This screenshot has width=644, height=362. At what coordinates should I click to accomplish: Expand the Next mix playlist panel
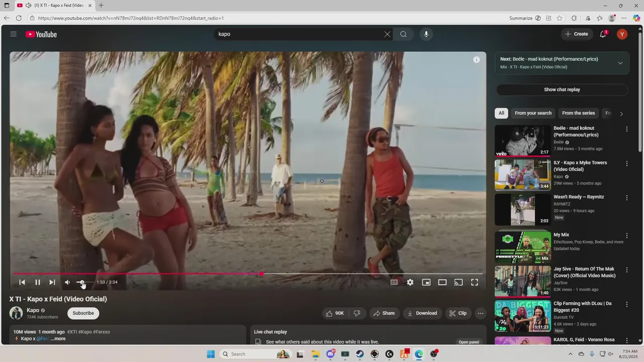click(620, 63)
